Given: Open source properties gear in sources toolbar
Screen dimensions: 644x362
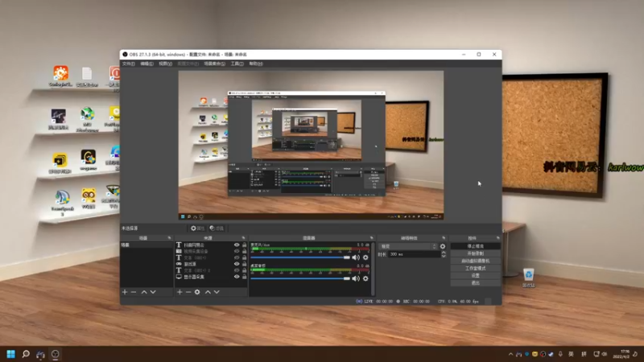Looking at the screenshot, I should pyautogui.click(x=197, y=292).
